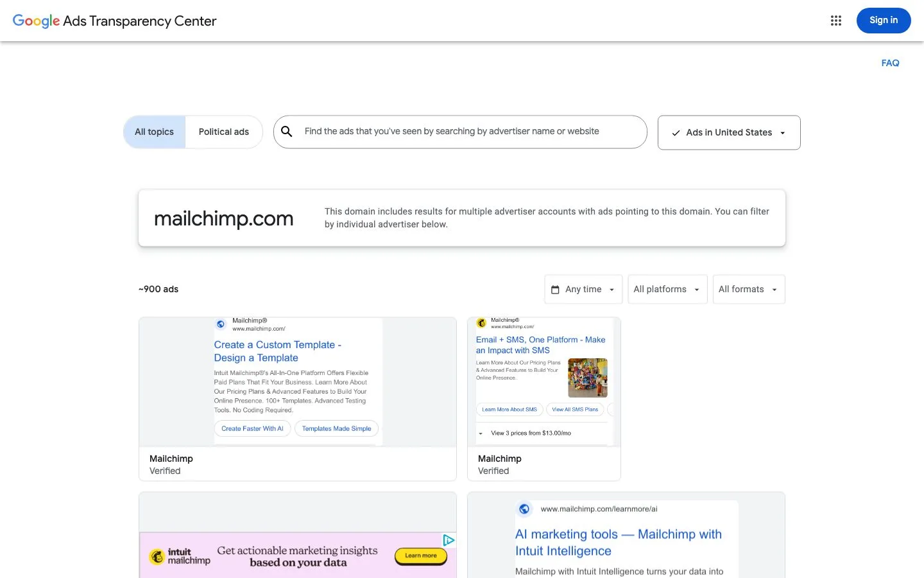Screen dimensions: 924x578
Task: Click the Mailchimp logo in the SMS ad
Action: (482, 323)
